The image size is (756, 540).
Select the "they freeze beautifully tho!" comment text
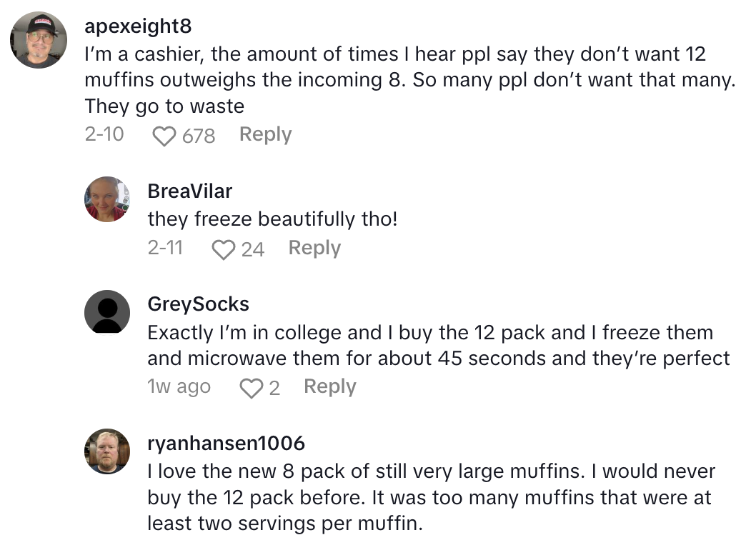272,219
